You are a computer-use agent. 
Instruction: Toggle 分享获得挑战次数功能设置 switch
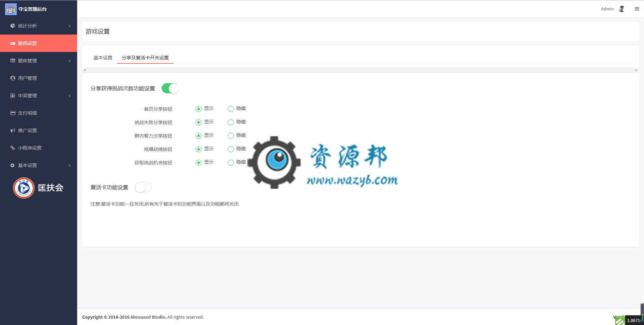coord(170,89)
